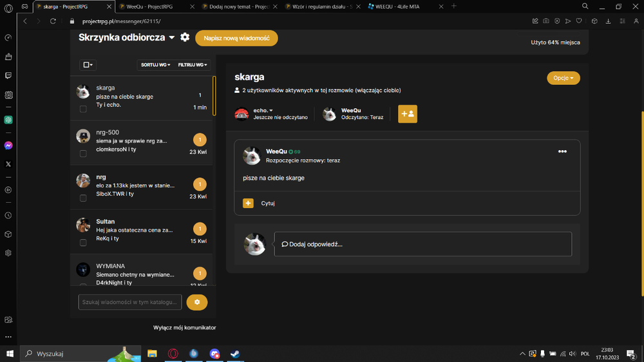The width and height of the screenshot is (644, 362).
Task: Select the nrg-500 conversation checkbox
Action: 83,153
